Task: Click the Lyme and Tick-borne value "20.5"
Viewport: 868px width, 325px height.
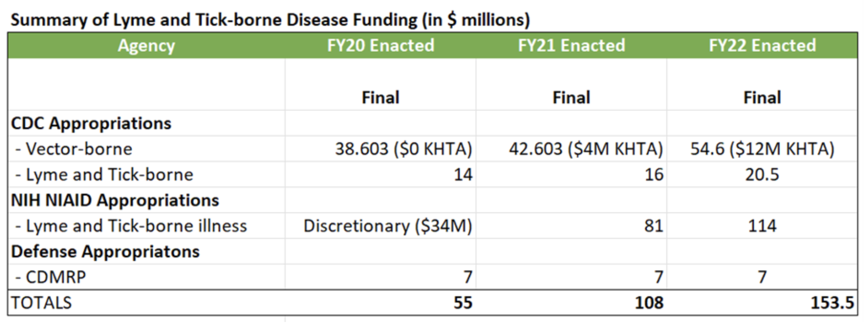Action: 762,175
